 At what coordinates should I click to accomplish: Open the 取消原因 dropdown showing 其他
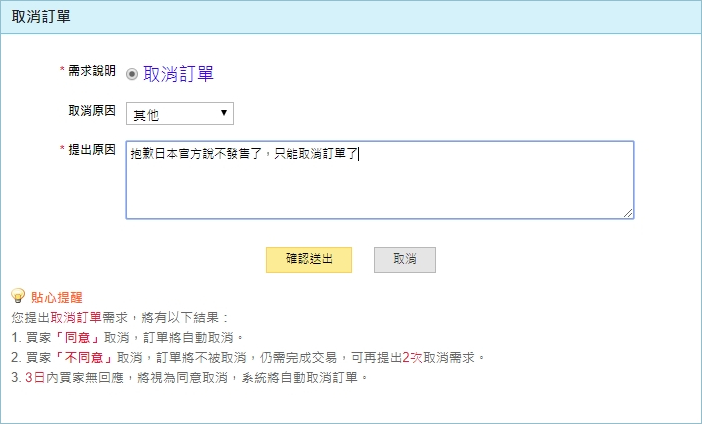pyautogui.click(x=180, y=114)
